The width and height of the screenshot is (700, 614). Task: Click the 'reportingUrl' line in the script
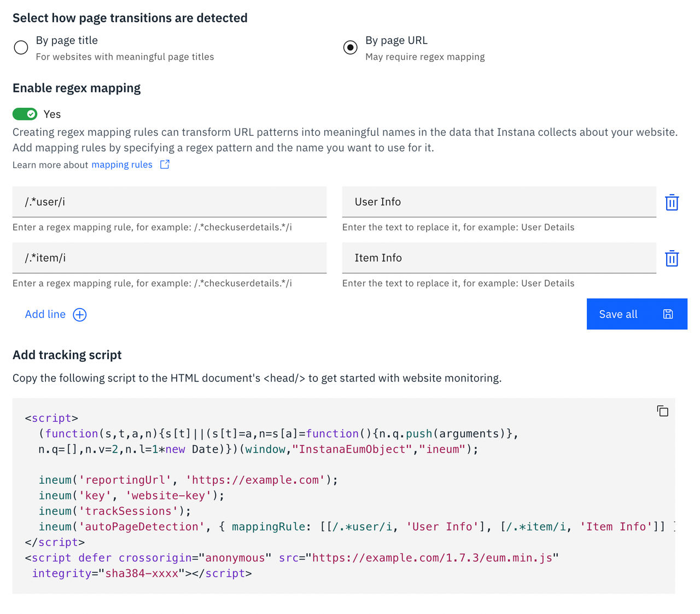[189, 480]
